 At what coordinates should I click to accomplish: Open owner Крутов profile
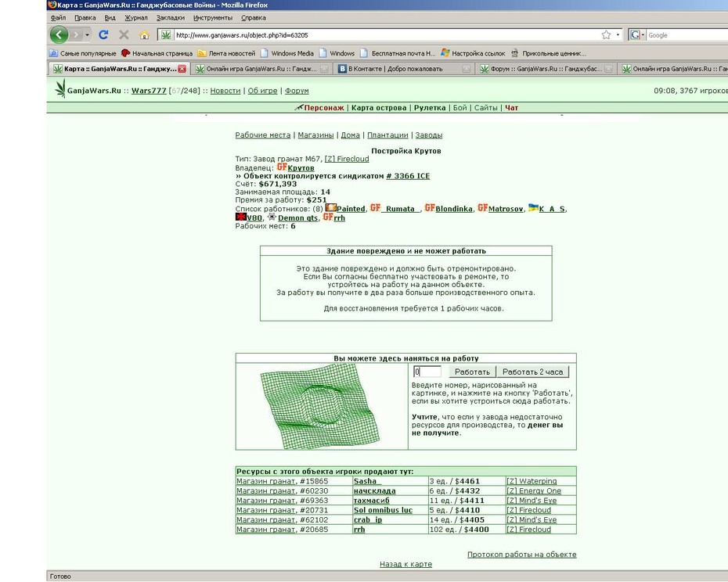(x=301, y=168)
